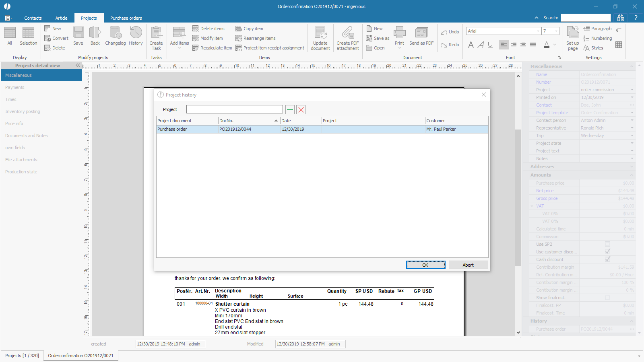Switch to the Purchase orders tab

pyautogui.click(x=126, y=18)
